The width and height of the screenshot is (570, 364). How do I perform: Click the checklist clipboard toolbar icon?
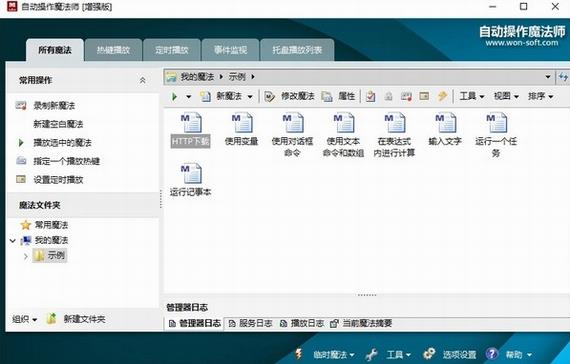pos(370,96)
